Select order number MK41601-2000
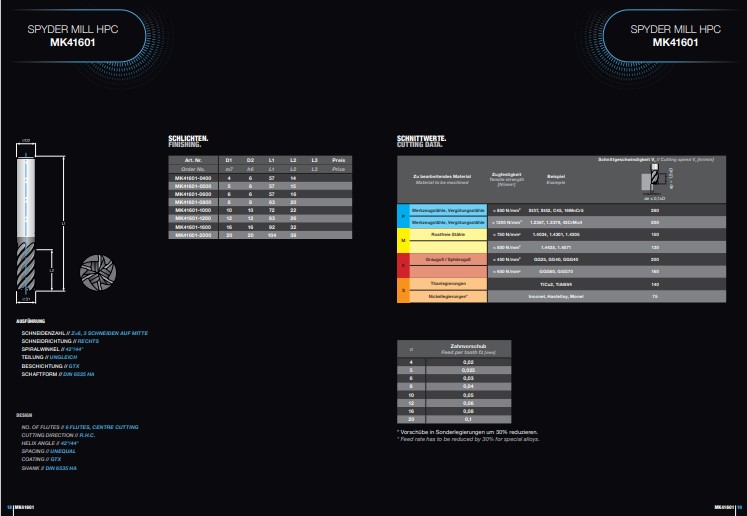The image size is (747, 516). coord(193,235)
